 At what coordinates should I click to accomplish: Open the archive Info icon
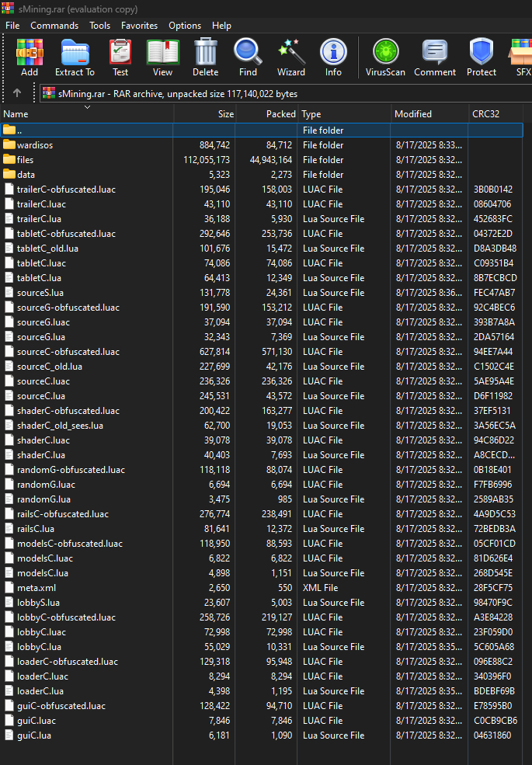333,52
